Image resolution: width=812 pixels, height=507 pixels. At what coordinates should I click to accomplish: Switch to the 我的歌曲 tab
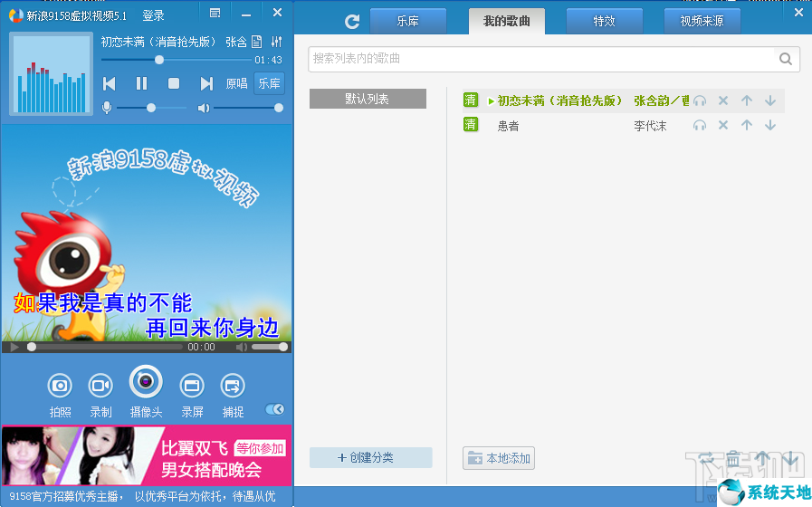tap(506, 21)
